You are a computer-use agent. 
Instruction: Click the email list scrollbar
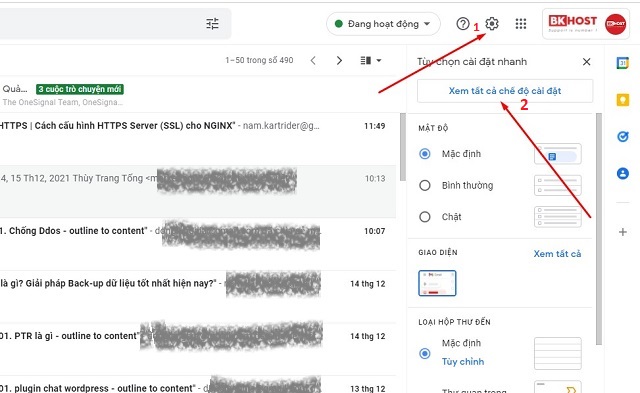click(x=403, y=147)
